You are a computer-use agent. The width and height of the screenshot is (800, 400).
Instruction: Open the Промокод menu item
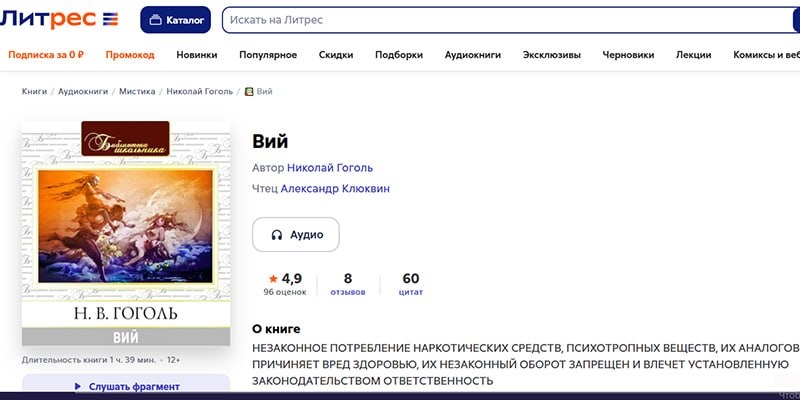click(130, 55)
